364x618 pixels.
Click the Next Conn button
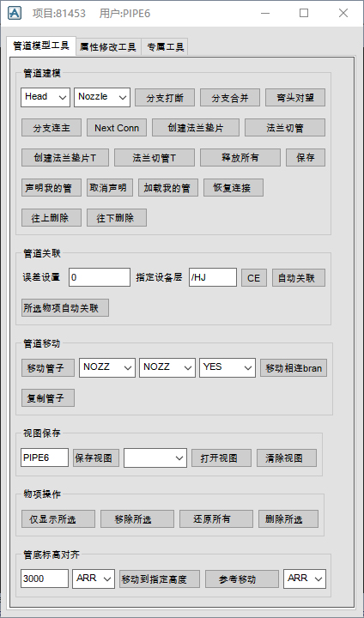pos(117,128)
